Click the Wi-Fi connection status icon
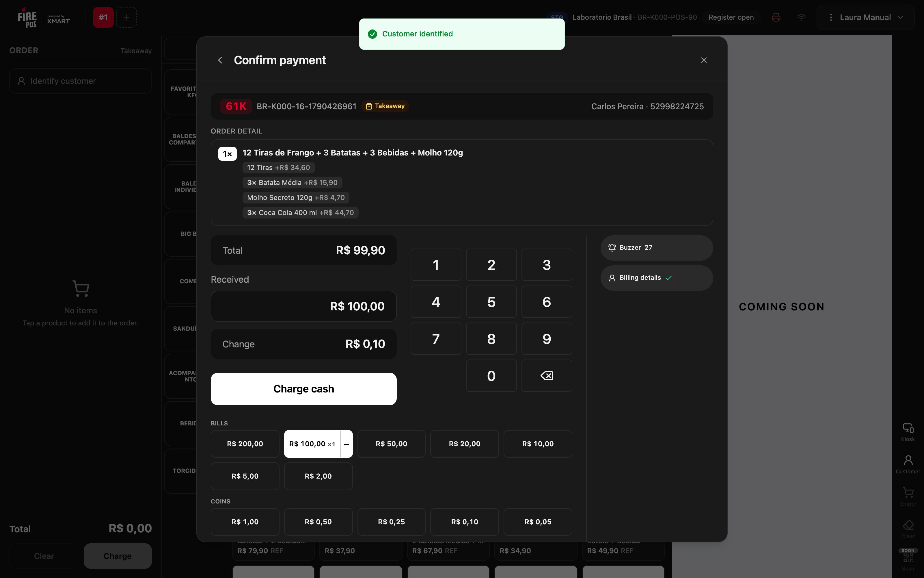Viewport: 924px width, 578px height. (802, 17)
